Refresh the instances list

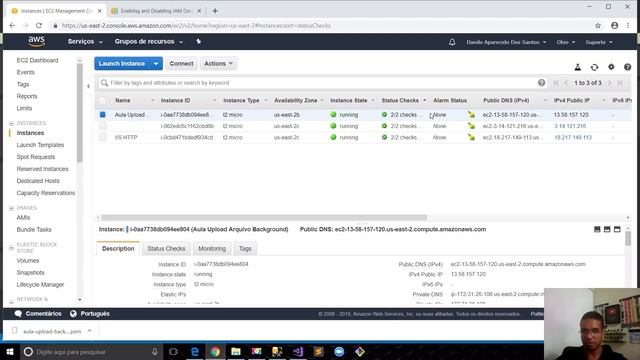[594, 67]
